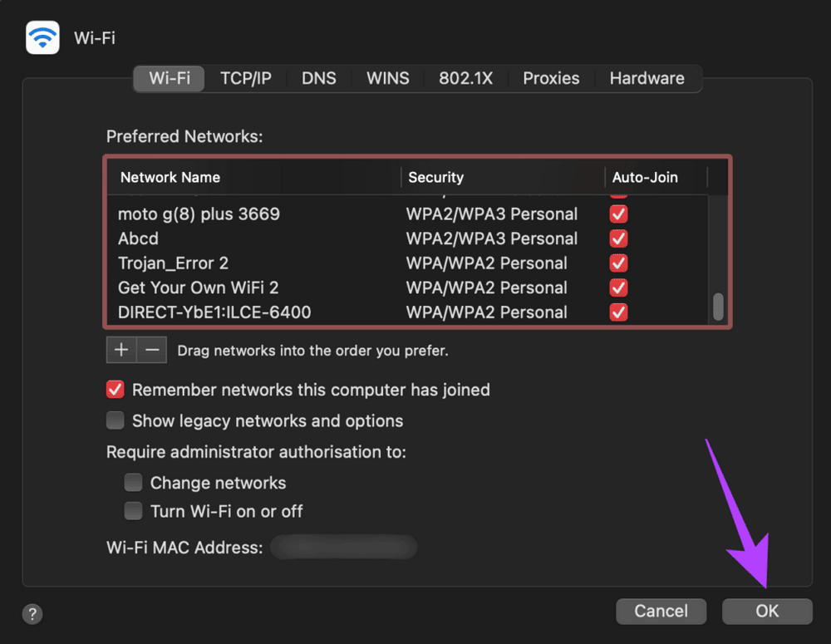This screenshot has height=644, width=831.
Task: Disable Auto-Join for Abcd network
Action: click(618, 238)
